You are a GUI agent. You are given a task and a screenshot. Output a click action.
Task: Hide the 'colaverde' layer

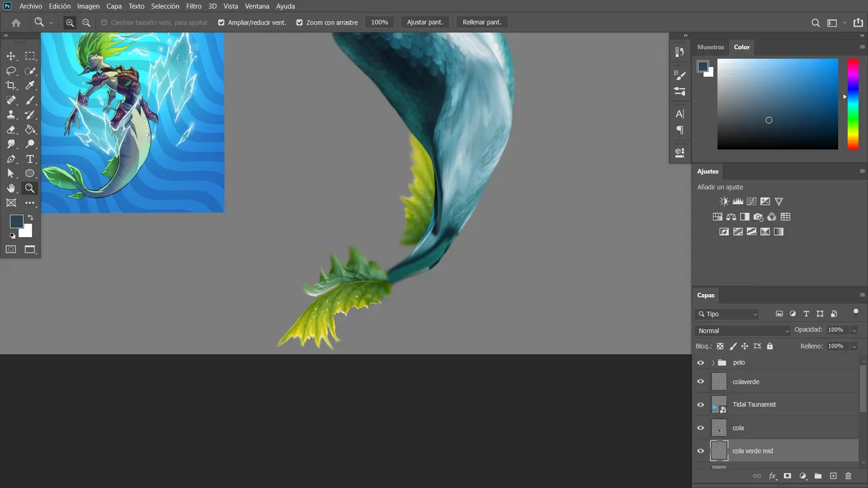pyautogui.click(x=701, y=382)
